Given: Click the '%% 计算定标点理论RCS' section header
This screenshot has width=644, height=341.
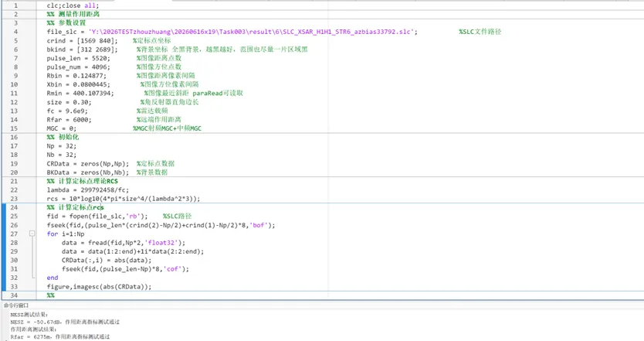Looking at the screenshot, I should [82, 181].
